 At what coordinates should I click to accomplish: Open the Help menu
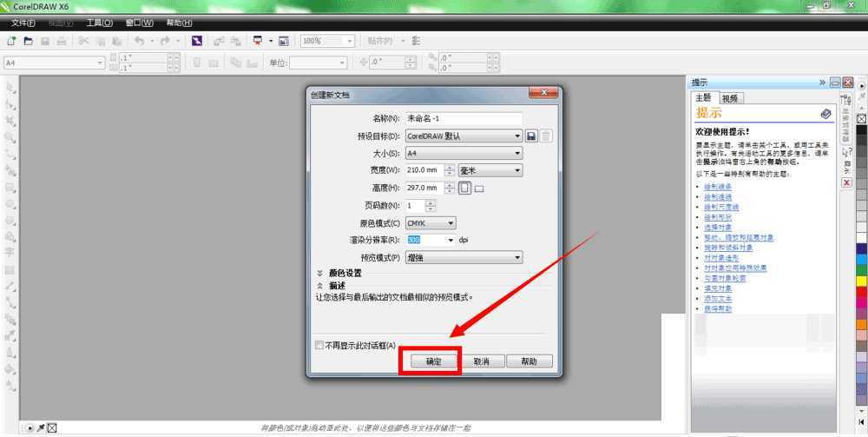point(180,23)
